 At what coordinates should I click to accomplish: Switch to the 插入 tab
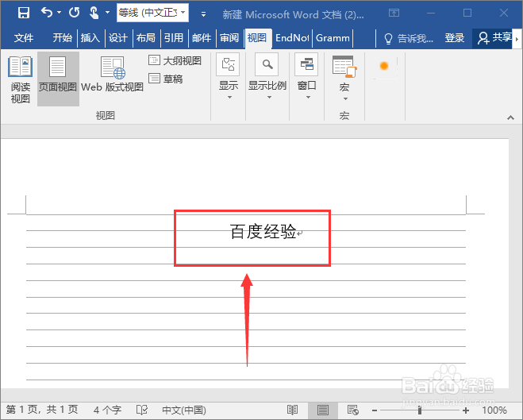tap(90, 37)
